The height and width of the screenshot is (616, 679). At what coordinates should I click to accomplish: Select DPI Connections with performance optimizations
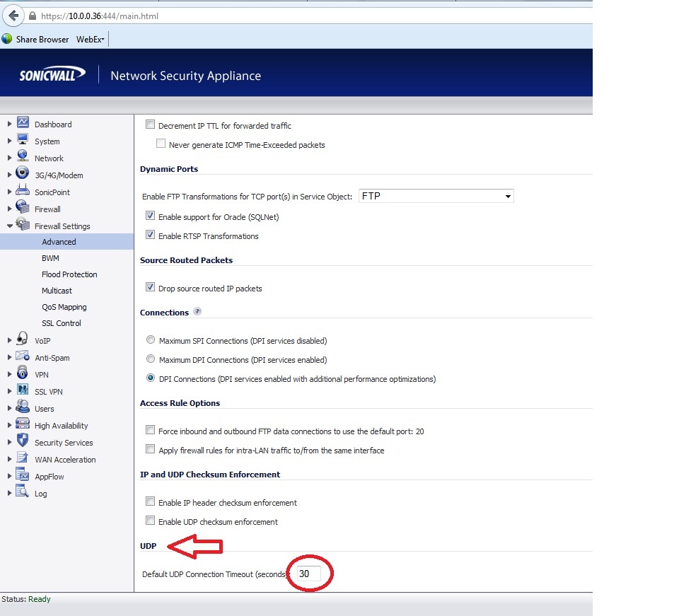click(150, 378)
